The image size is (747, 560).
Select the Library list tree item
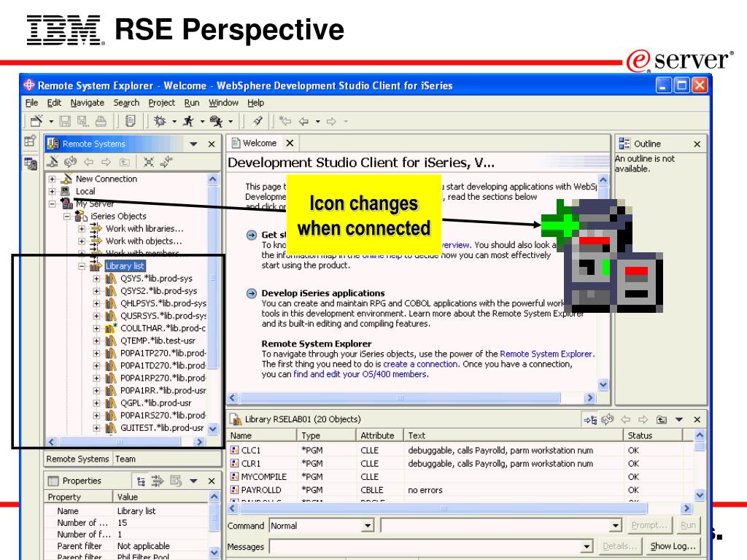[125, 266]
